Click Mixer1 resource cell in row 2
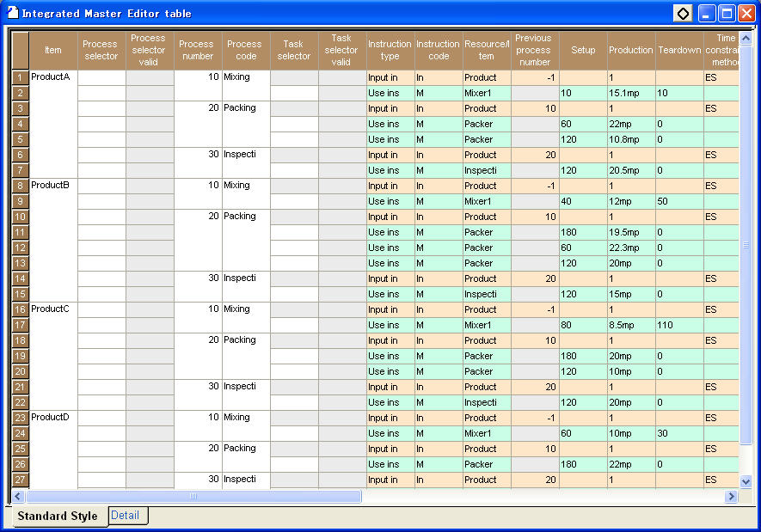Viewport: 761px width, 532px height. (487, 93)
